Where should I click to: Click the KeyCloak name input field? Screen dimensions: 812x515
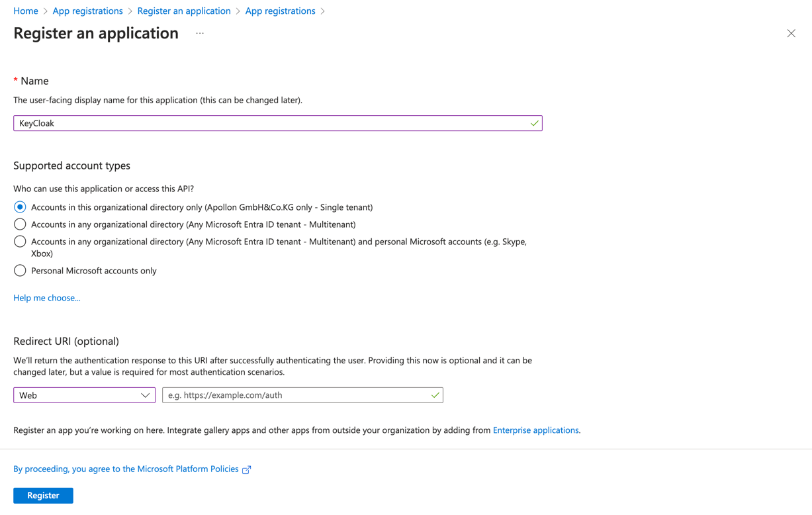[x=271, y=123]
